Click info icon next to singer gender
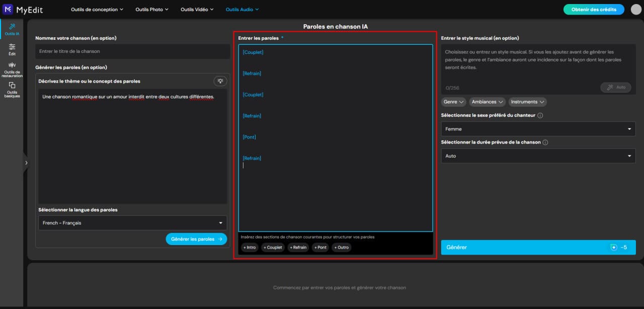 pos(540,115)
